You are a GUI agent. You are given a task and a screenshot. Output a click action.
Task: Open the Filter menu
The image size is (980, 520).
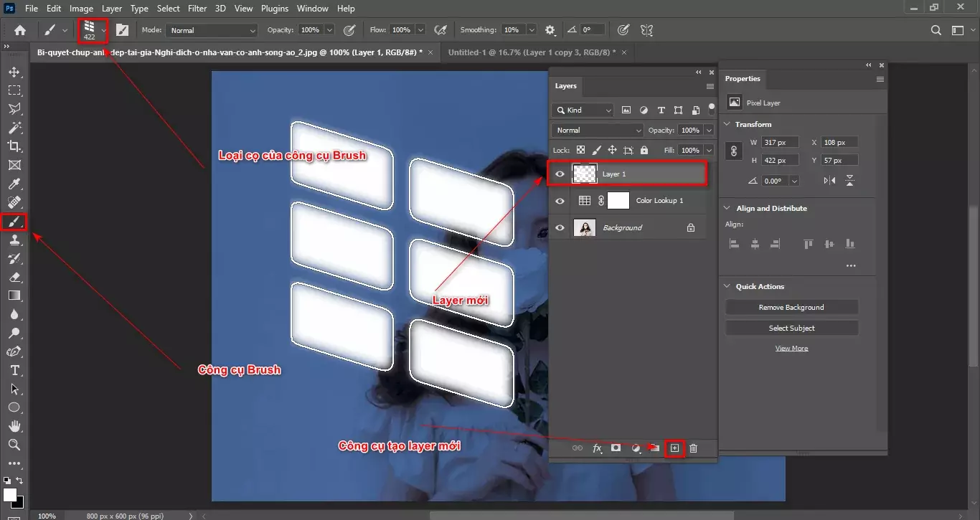[x=197, y=8]
